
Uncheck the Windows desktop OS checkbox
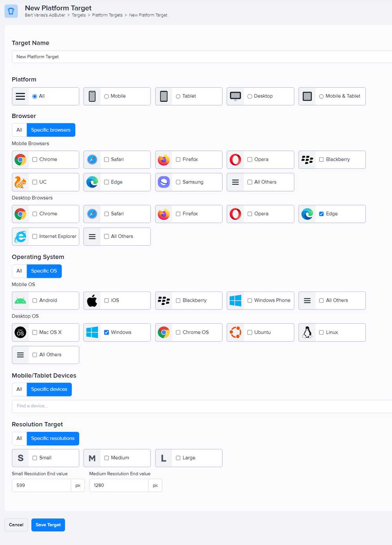[106, 332]
